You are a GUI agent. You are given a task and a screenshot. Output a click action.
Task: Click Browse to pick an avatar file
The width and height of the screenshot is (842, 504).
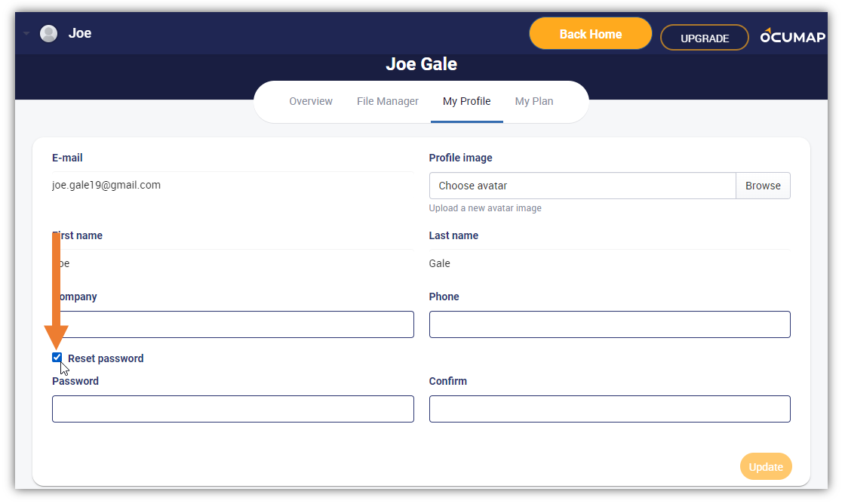click(763, 186)
